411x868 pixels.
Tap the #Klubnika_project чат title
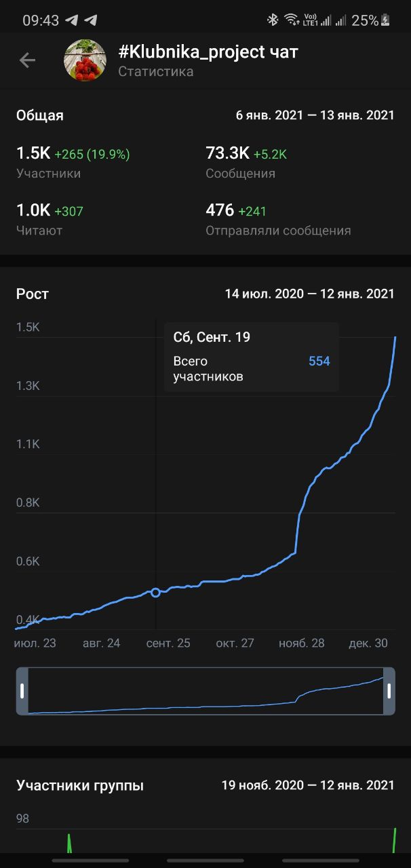click(x=208, y=52)
